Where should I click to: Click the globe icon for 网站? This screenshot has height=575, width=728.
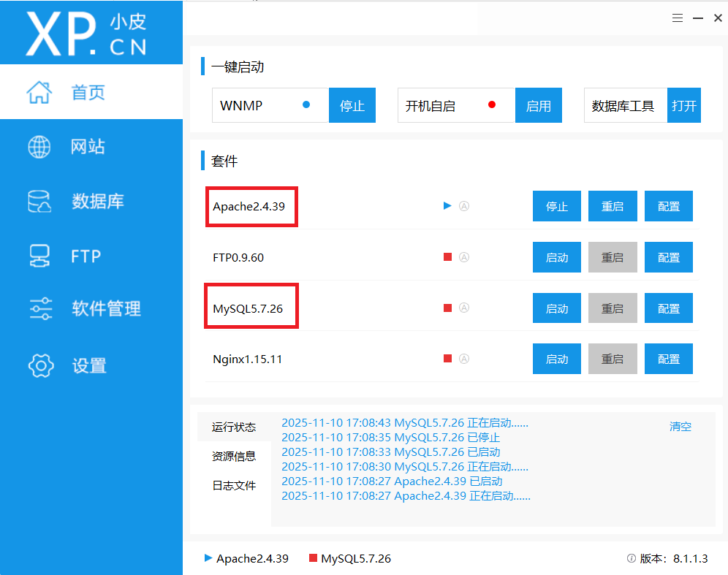click(39, 147)
